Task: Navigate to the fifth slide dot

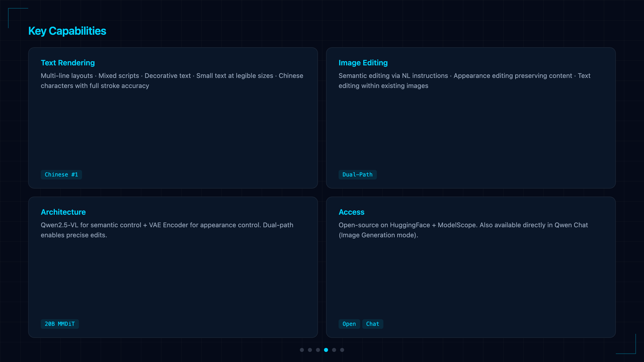Action: pyautogui.click(x=334, y=350)
